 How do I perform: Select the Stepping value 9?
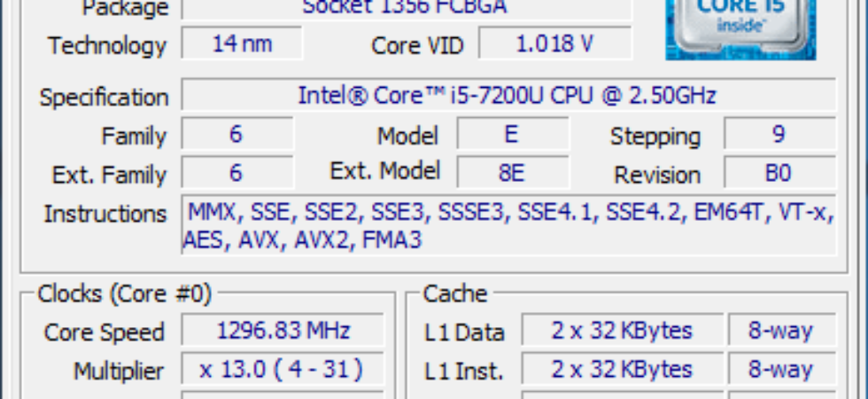tap(780, 134)
